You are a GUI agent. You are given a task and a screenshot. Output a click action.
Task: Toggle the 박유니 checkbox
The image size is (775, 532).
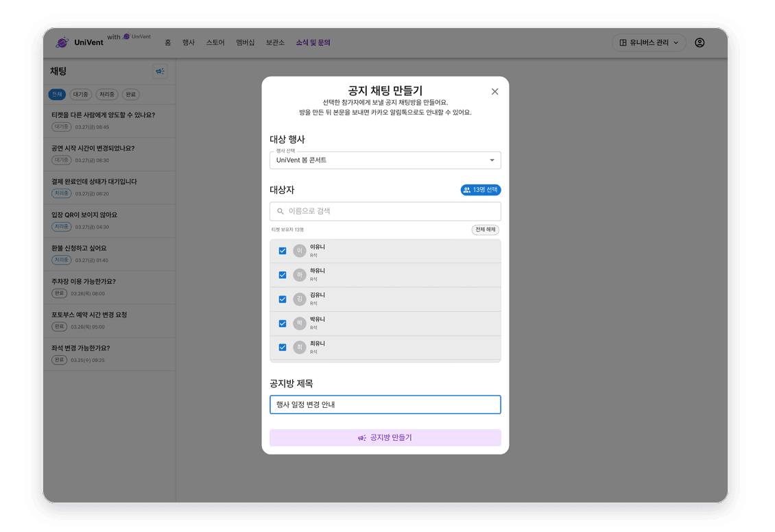point(282,324)
